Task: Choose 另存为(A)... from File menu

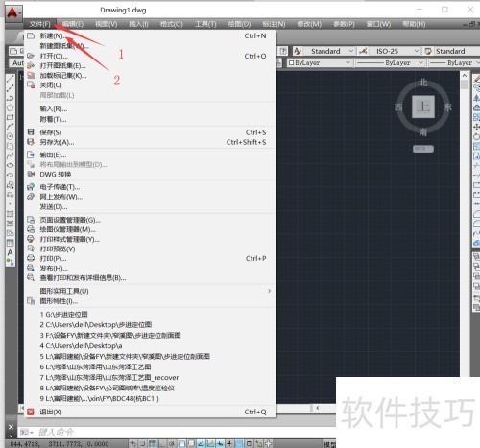Action: (x=150, y=142)
